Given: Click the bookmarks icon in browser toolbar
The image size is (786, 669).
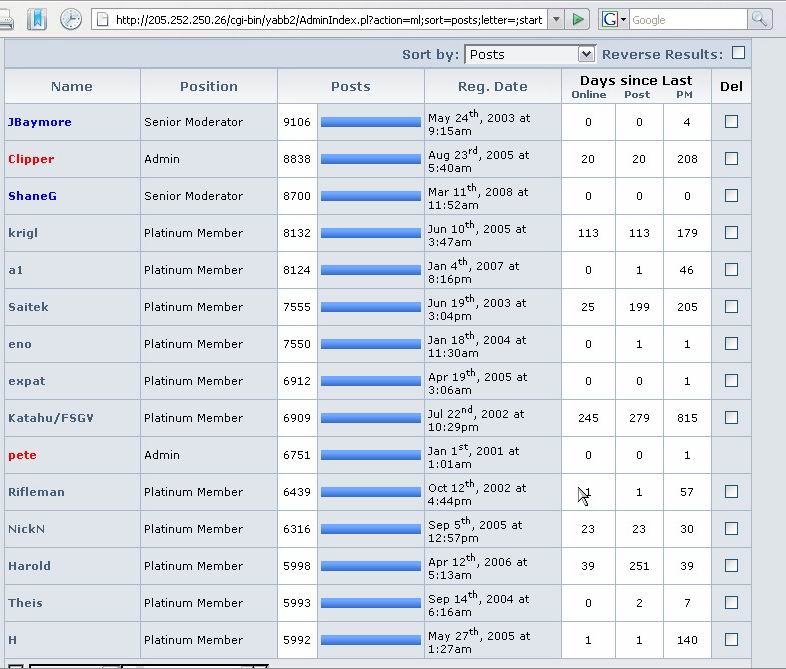Looking at the screenshot, I should [x=36, y=19].
